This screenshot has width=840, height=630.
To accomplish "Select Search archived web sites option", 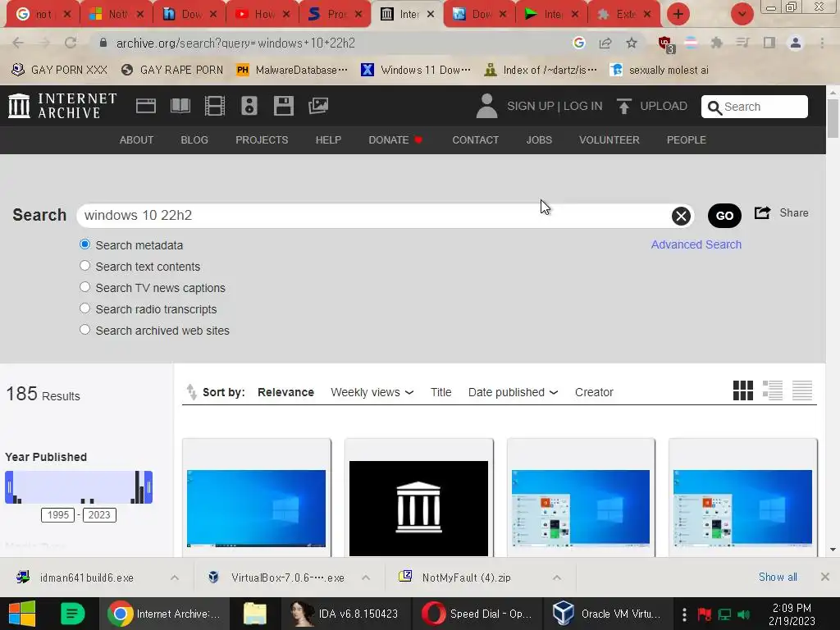I will click(x=84, y=330).
